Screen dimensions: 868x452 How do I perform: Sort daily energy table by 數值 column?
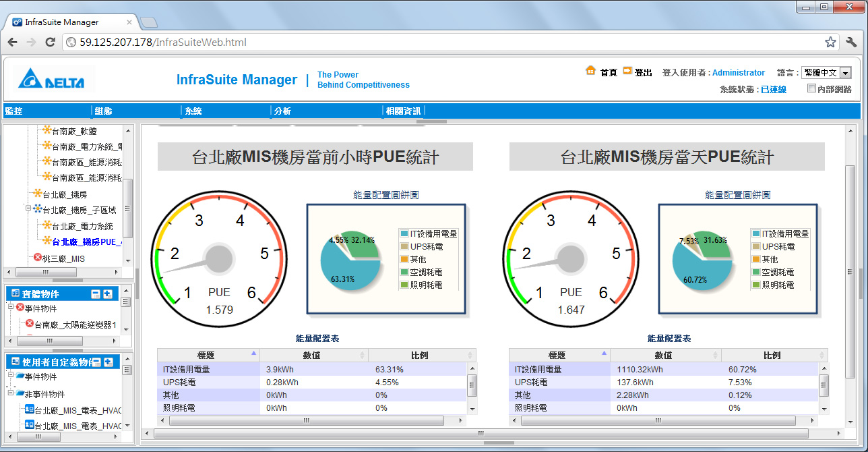[666, 356]
